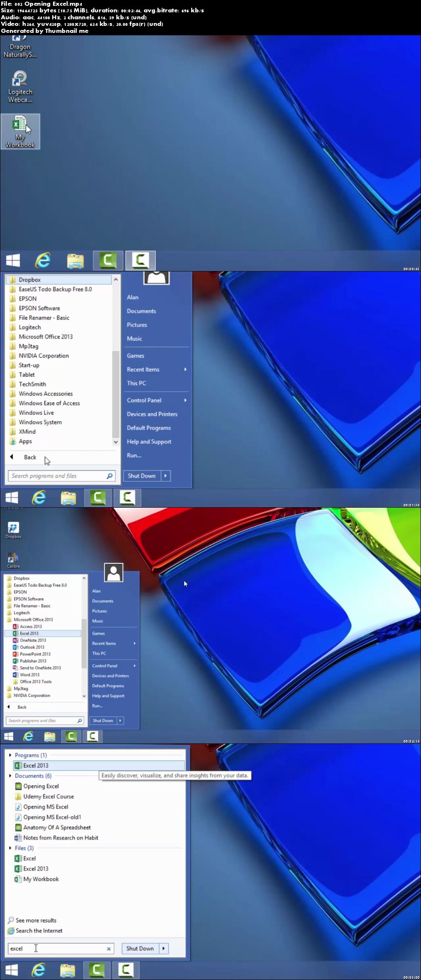Open Notes from Research on Habit document

coord(57,837)
